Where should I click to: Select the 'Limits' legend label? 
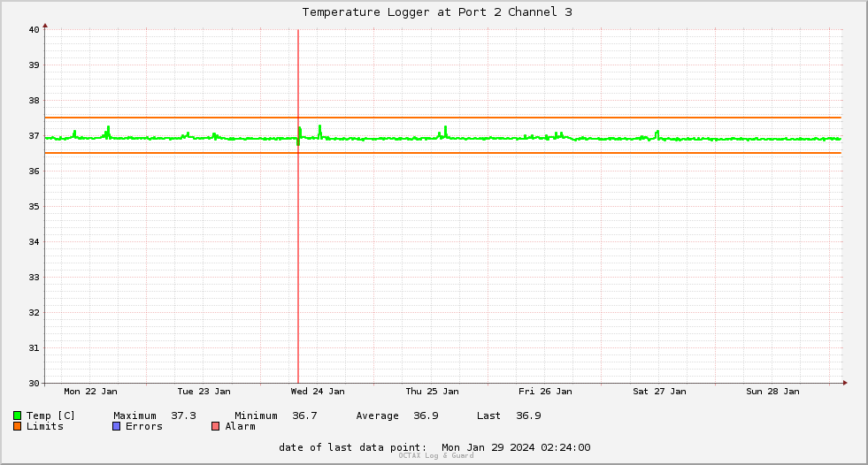(45, 426)
